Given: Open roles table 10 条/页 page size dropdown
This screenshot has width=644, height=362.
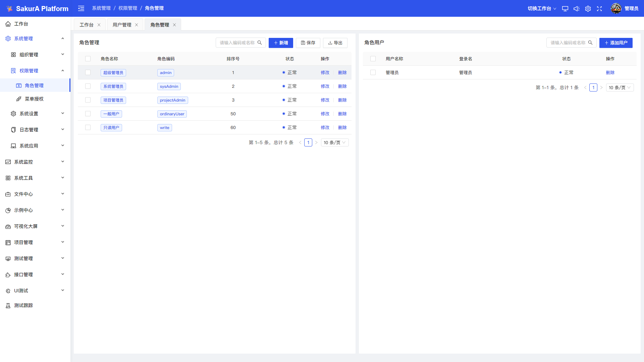Looking at the screenshot, I should 334,143.
